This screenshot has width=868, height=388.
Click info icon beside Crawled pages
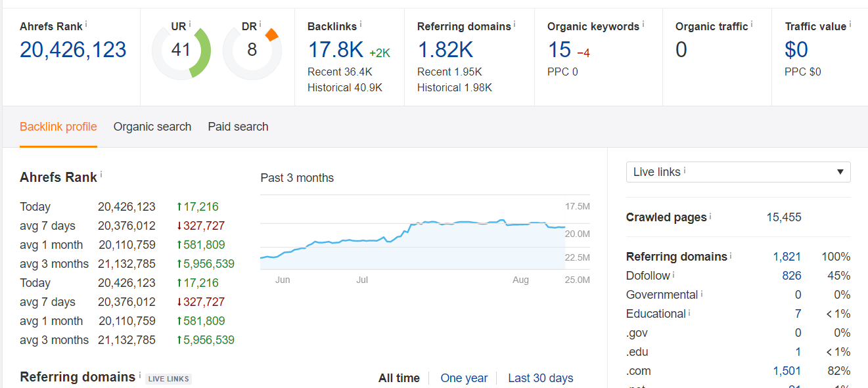[710, 215]
